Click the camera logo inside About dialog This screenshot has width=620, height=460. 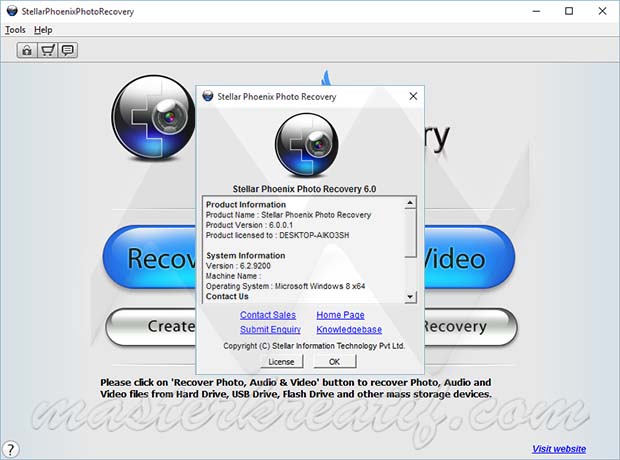tap(306, 145)
